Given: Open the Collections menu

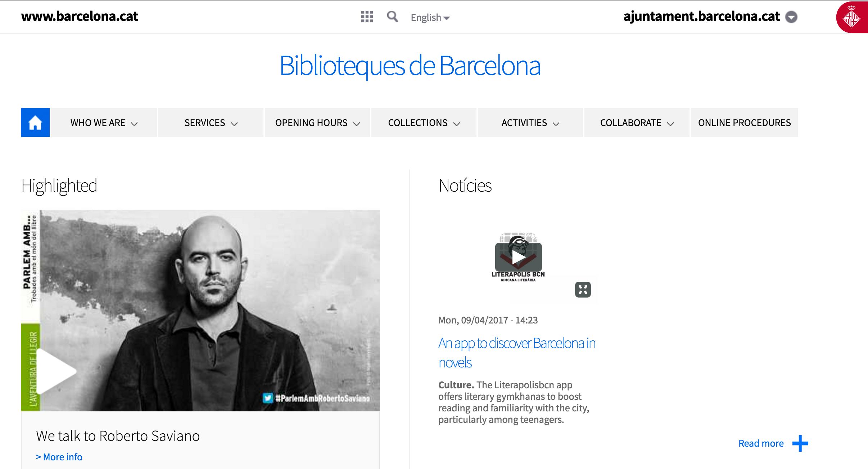Looking at the screenshot, I should point(424,122).
